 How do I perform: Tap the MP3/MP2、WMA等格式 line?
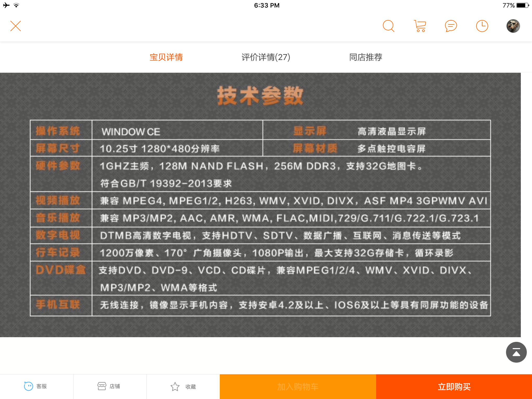(x=158, y=288)
